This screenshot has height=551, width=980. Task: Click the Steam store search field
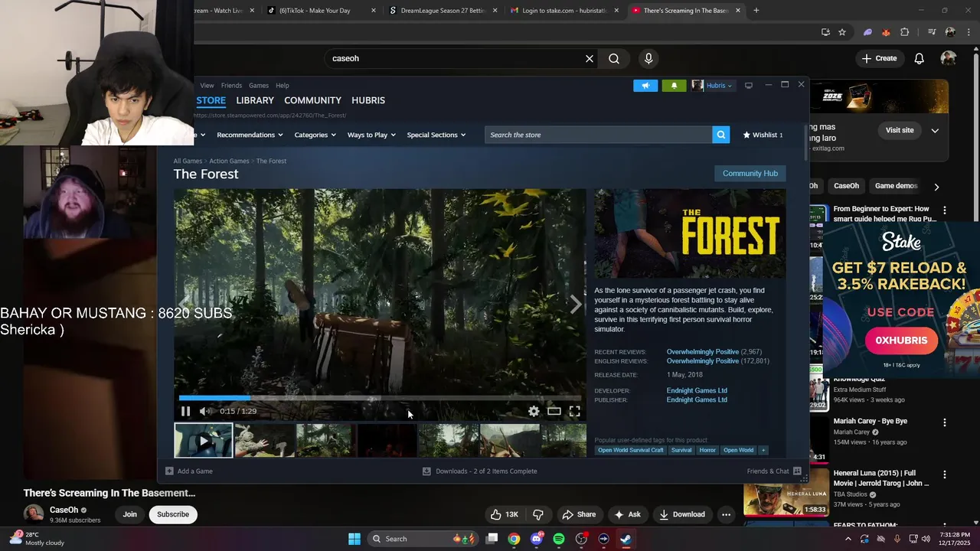coord(599,135)
